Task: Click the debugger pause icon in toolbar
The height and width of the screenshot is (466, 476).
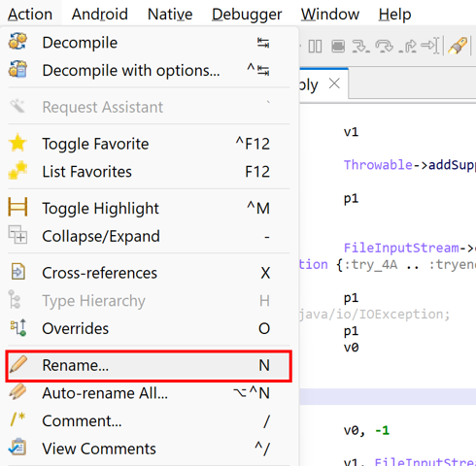Action: 315,47
